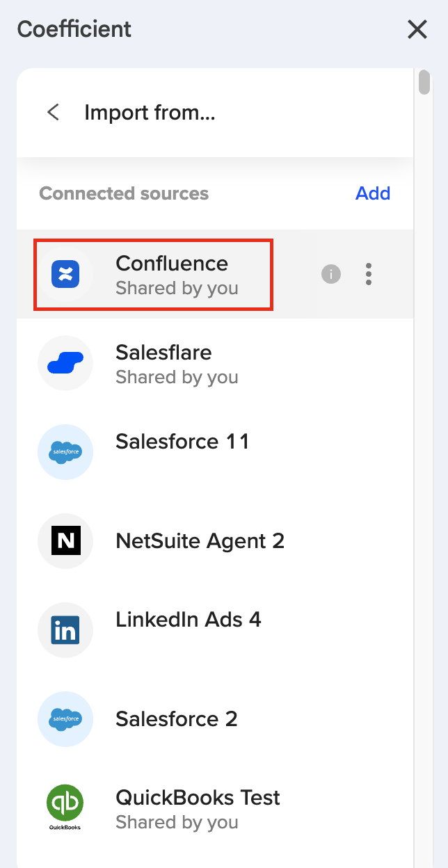The image size is (448, 868).
Task: Go back using the left chevron
Action: pos(53,112)
